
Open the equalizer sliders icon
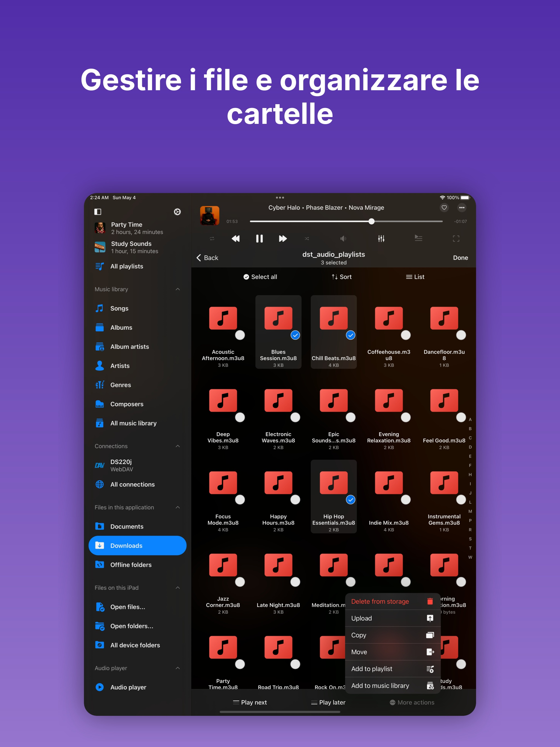pos(381,239)
